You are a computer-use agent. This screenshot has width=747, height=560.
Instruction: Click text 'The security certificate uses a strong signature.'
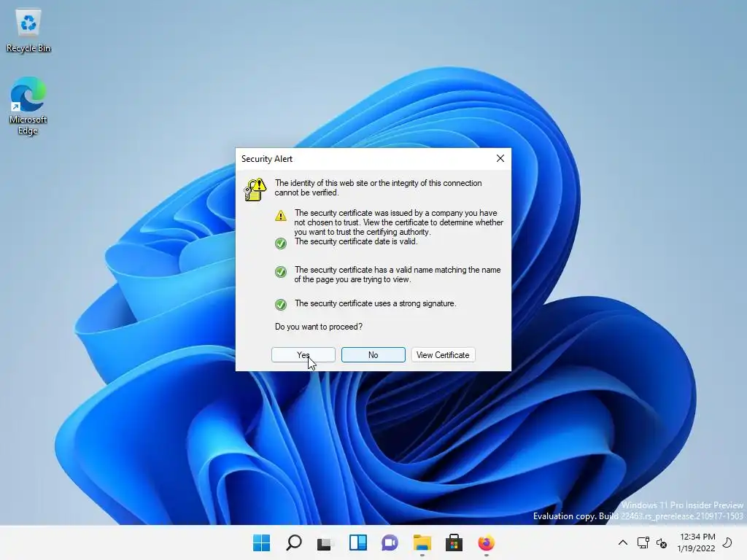376,303
